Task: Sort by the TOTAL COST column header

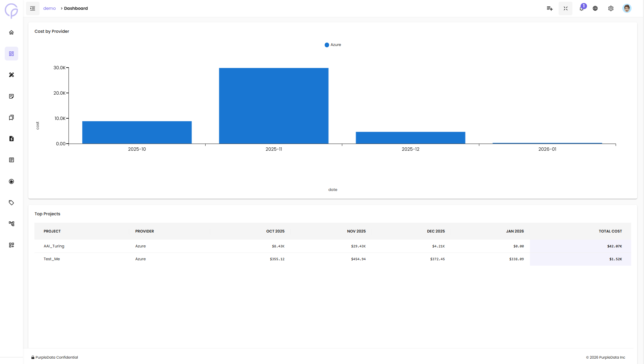Action: (x=610, y=231)
